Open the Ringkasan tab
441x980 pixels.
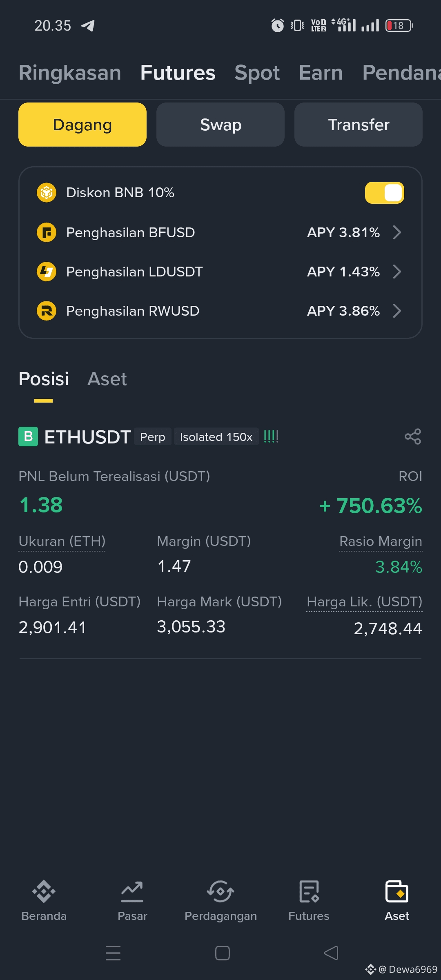[70, 73]
